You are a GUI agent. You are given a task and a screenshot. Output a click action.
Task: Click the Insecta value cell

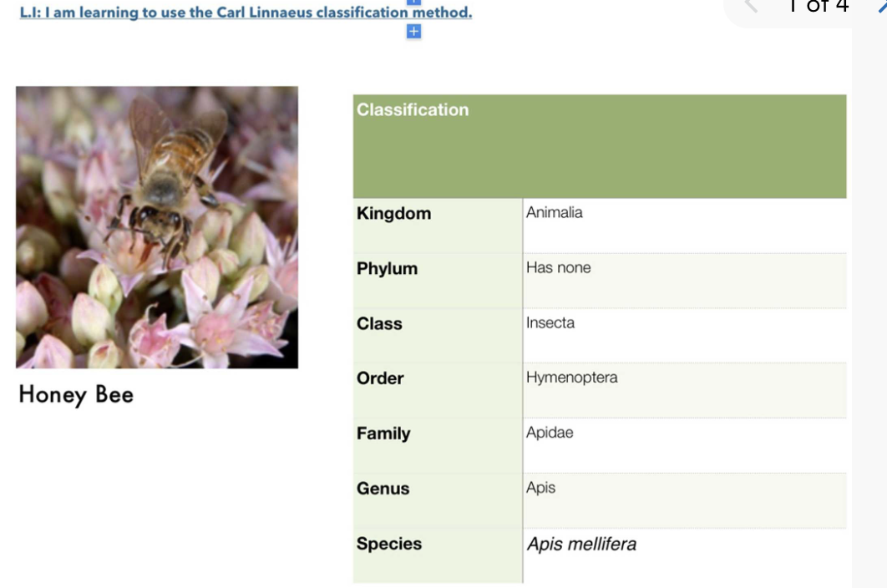point(685,336)
